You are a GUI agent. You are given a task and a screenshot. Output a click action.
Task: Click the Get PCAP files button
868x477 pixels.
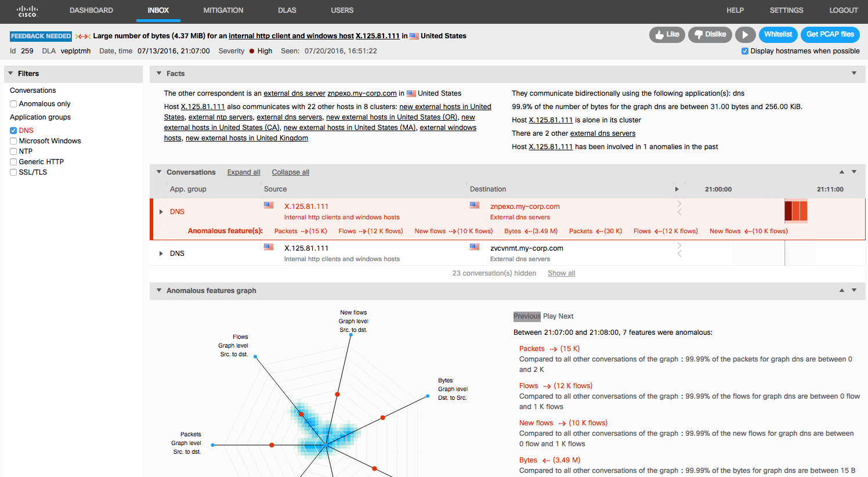[x=830, y=35]
